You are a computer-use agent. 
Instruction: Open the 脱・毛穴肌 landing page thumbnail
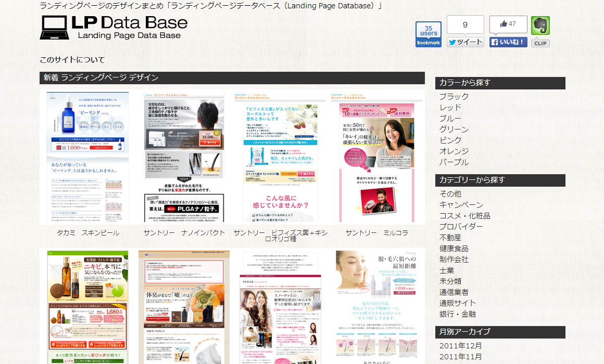click(x=377, y=307)
